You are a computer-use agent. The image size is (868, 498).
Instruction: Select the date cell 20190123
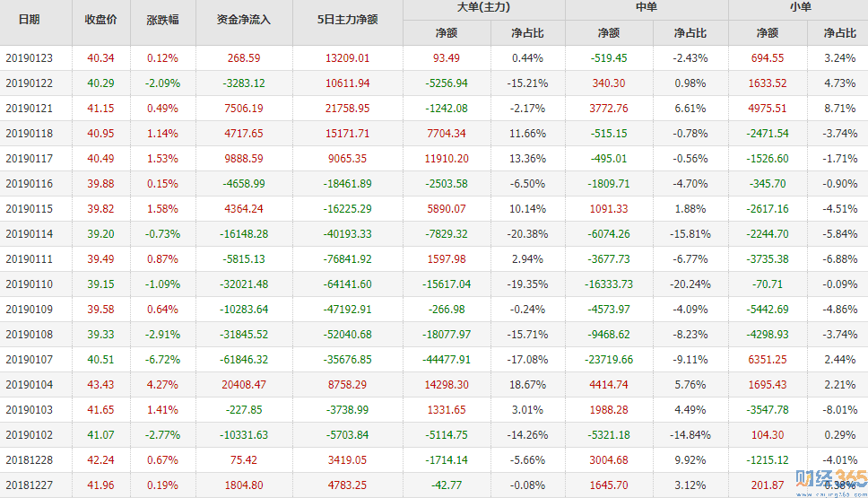(x=30, y=58)
